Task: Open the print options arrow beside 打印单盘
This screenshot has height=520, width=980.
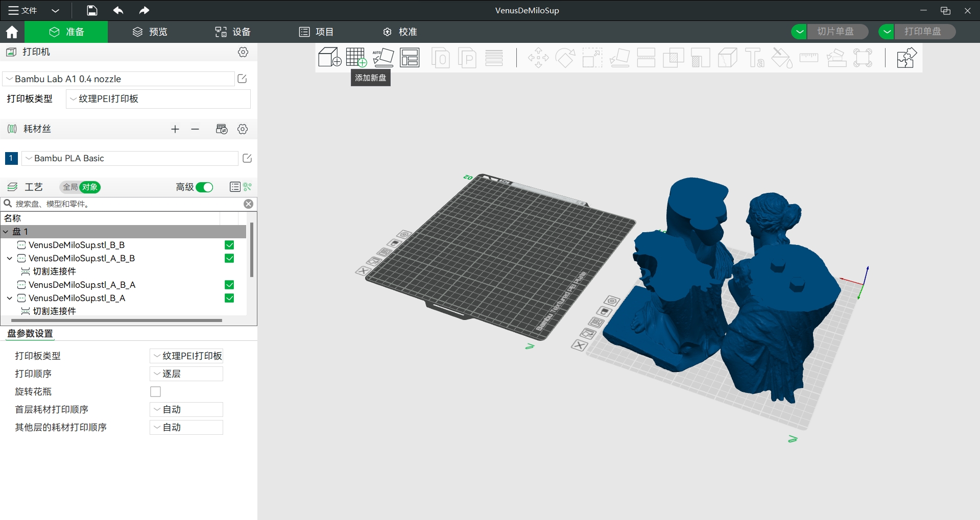Action: click(887, 32)
